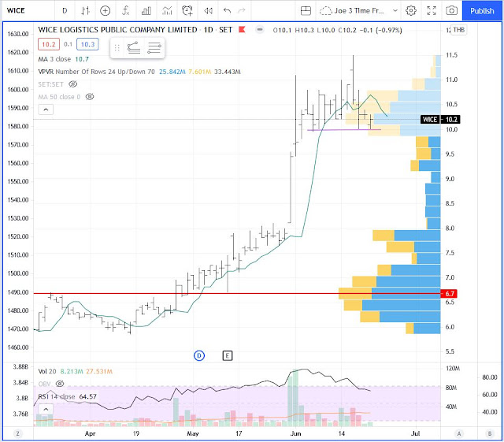Open the financials bar chart icon
Viewport: 504px width, 442px height.
tap(146, 11)
